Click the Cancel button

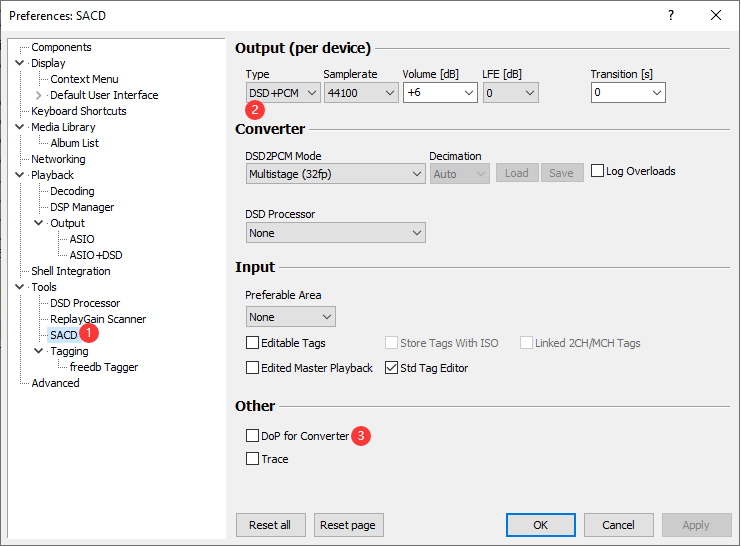[618, 525]
